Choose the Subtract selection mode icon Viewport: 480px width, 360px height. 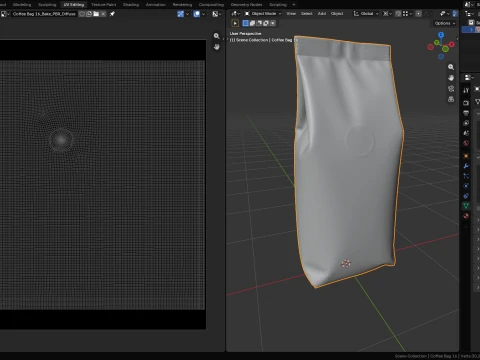click(259, 23)
